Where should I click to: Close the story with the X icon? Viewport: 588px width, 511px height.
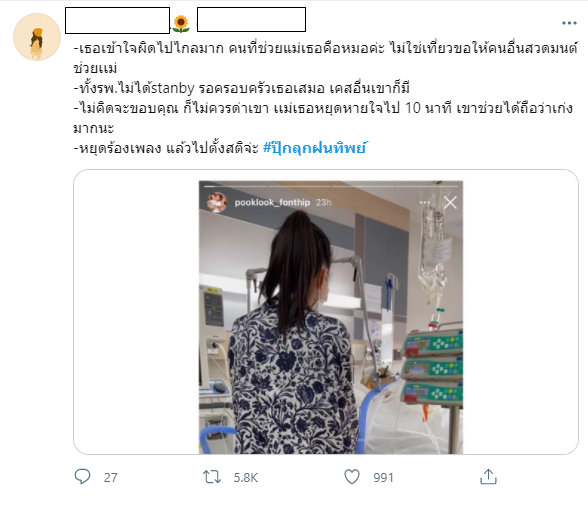point(450,202)
